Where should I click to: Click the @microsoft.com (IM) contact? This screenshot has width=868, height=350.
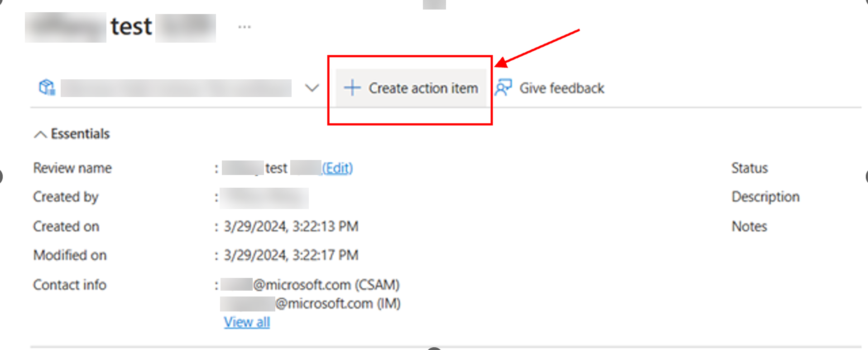click(311, 303)
